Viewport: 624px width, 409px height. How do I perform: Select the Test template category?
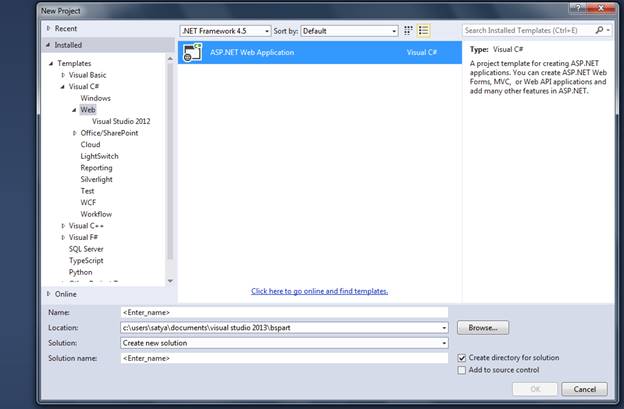tap(87, 191)
